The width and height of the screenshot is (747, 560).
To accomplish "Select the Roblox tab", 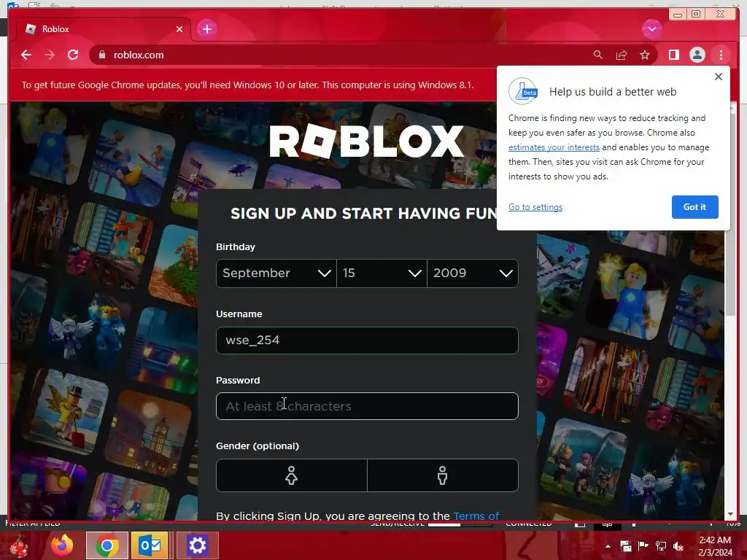I will pyautogui.click(x=102, y=29).
